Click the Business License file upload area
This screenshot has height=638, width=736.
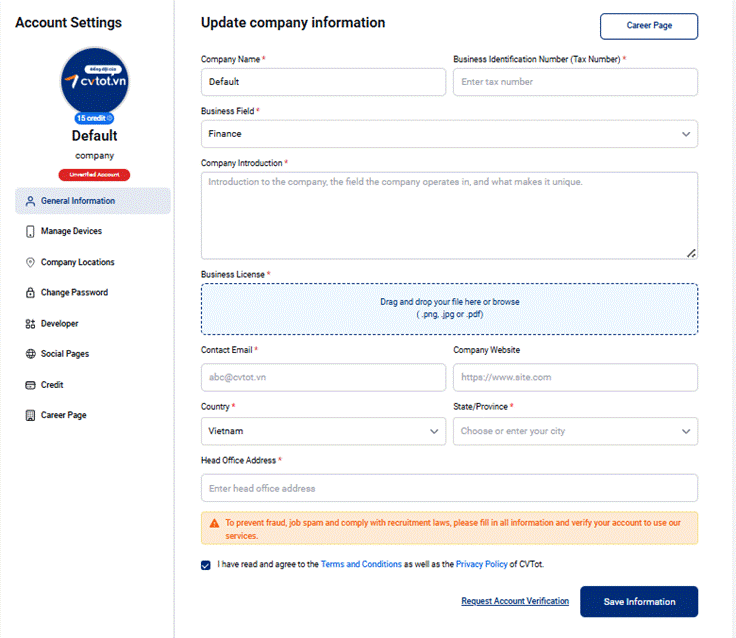(449, 308)
